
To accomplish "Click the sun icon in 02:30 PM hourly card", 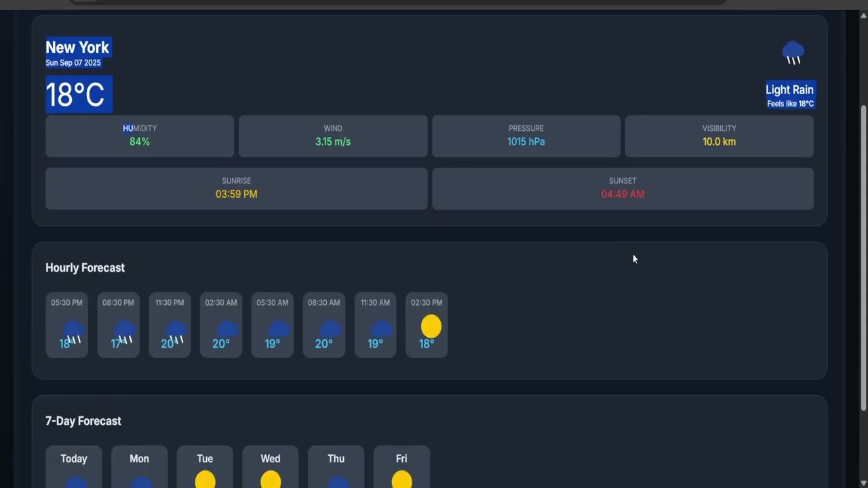I will (x=431, y=327).
